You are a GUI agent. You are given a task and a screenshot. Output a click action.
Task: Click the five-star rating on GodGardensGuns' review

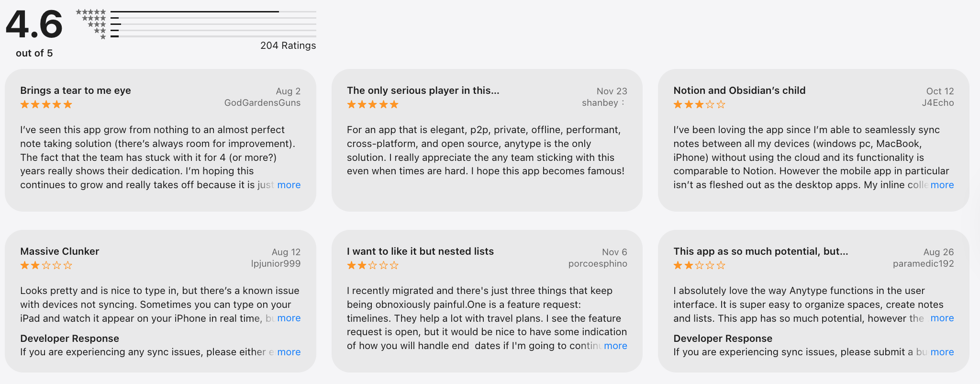click(46, 104)
